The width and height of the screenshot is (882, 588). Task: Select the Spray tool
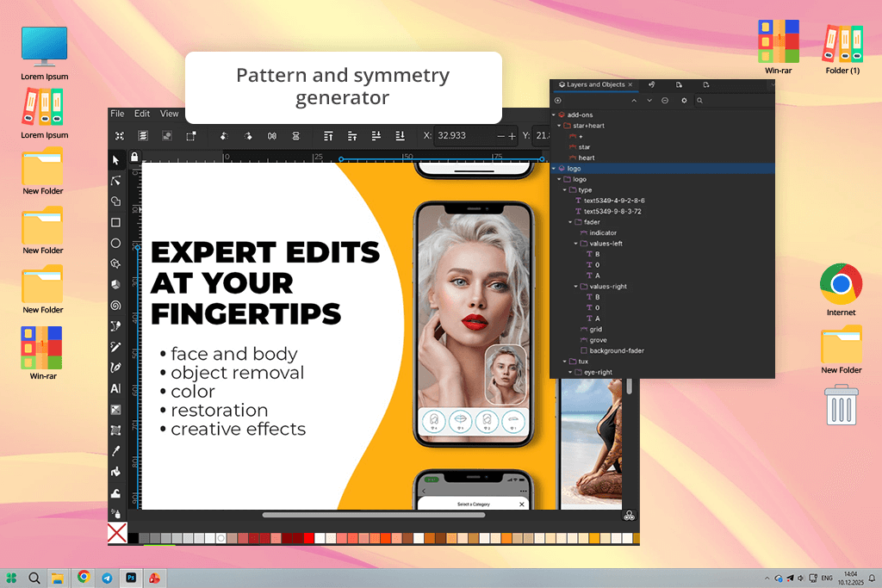click(x=116, y=513)
